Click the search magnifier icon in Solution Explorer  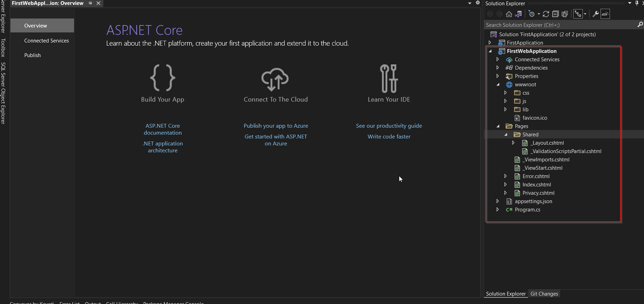pos(640,25)
